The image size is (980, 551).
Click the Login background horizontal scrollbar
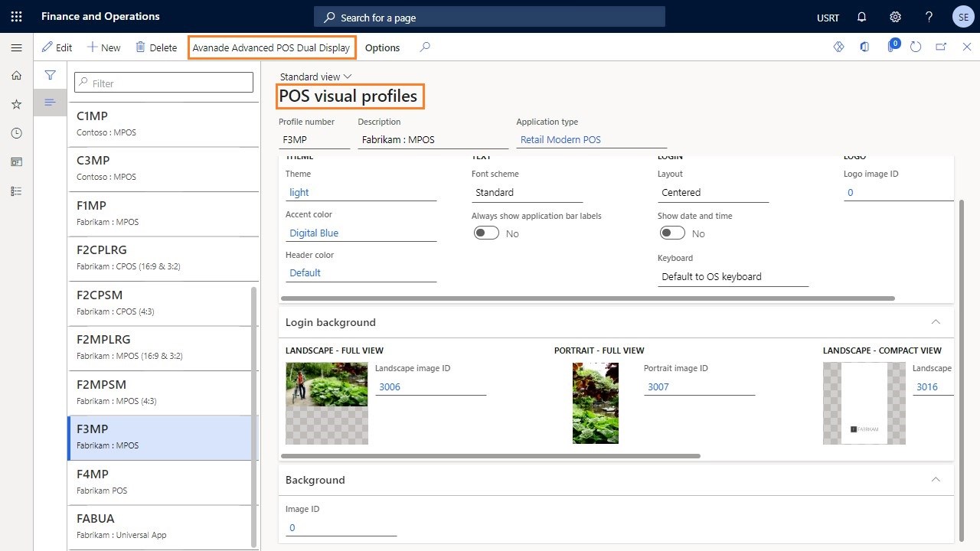click(491, 456)
